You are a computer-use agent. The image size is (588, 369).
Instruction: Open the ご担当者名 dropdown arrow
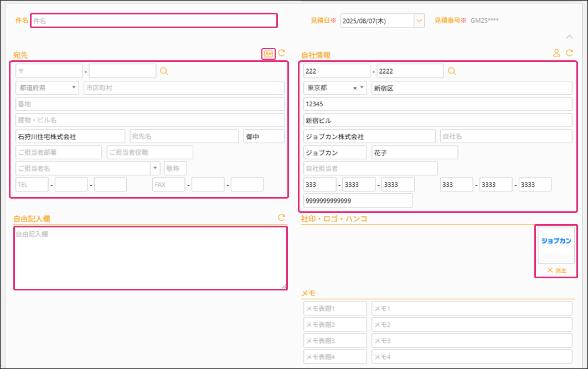tap(154, 168)
